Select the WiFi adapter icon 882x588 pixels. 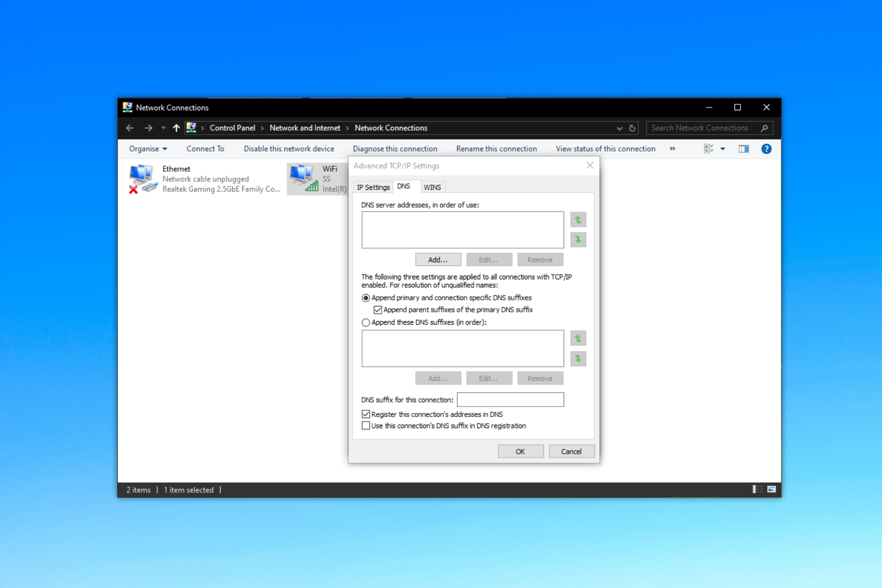tap(304, 179)
